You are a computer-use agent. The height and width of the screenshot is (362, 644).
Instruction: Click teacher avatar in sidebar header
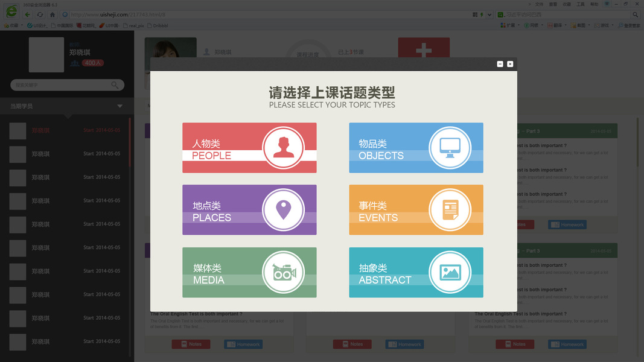coord(46,54)
